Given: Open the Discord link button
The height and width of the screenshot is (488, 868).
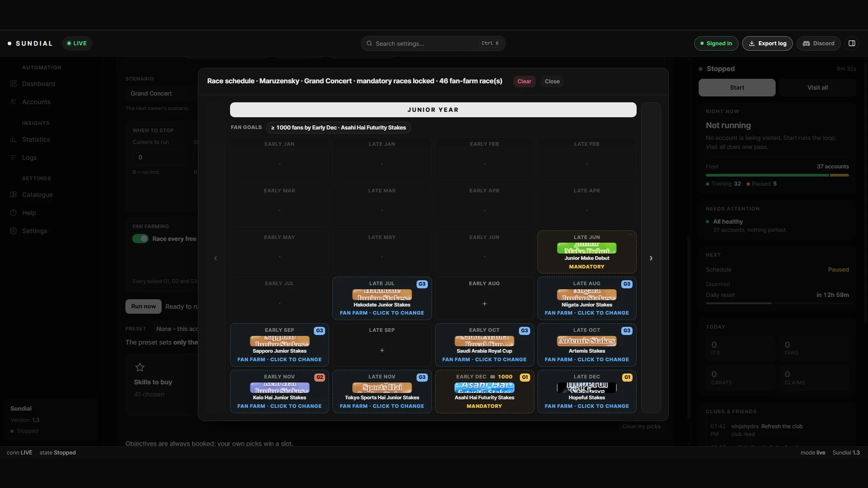Looking at the screenshot, I should [x=819, y=43].
